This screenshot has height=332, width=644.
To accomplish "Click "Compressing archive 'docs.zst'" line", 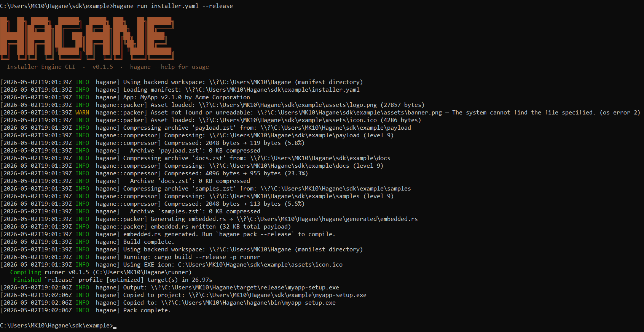I will click(195, 158).
